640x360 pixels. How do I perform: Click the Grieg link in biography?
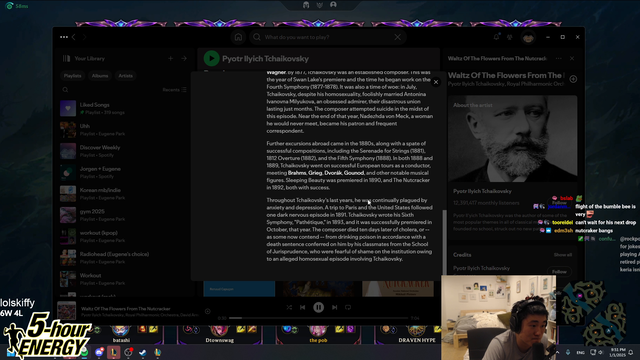pyautogui.click(x=315, y=173)
